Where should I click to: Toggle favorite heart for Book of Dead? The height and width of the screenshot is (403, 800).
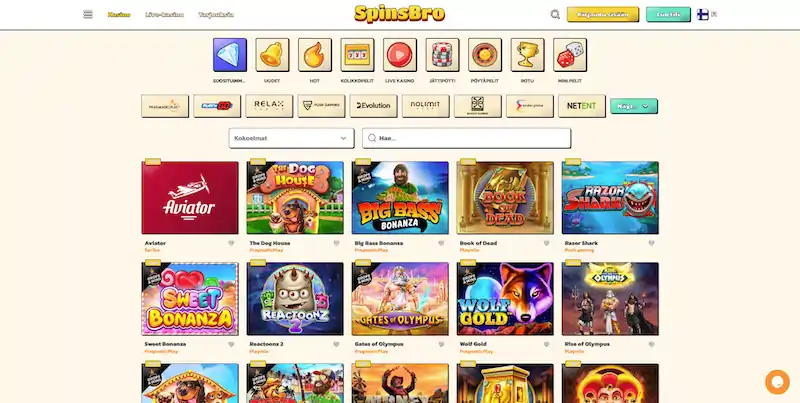[x=546, y=243]
